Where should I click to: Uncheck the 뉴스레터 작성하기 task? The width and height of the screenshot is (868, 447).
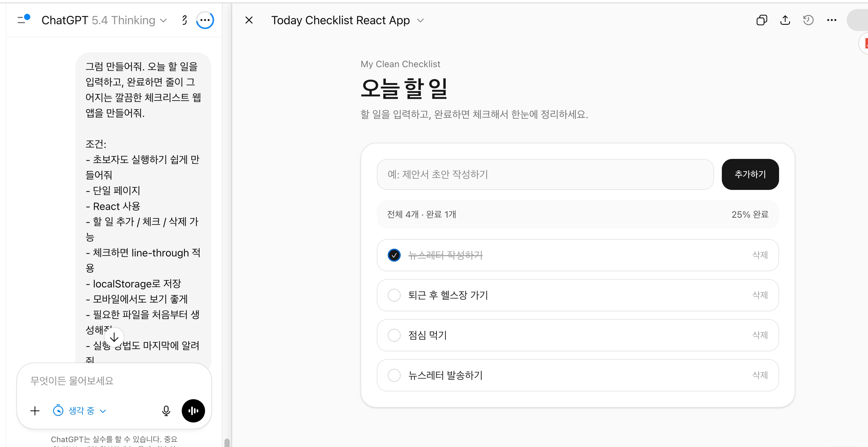(x=394, y=255)
